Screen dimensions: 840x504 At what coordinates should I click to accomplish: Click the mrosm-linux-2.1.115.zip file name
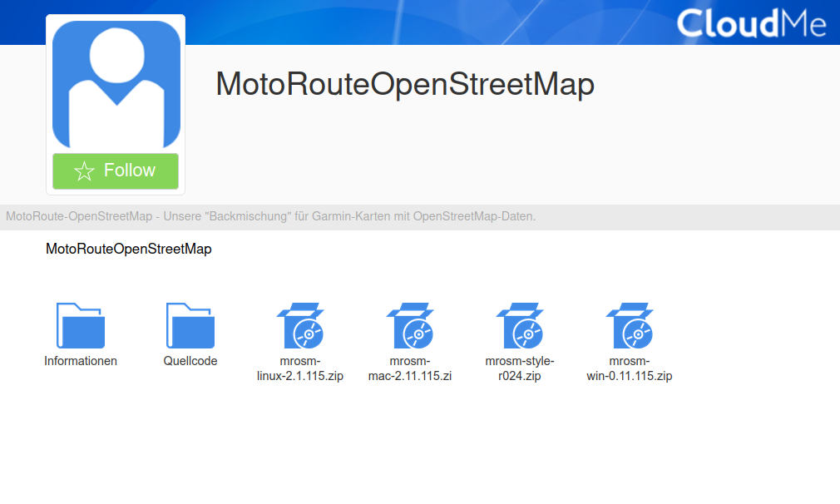point(300,368)
